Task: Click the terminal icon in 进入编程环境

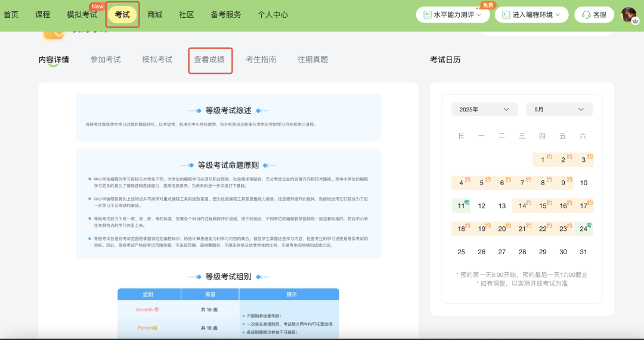Action: (506, 15)
